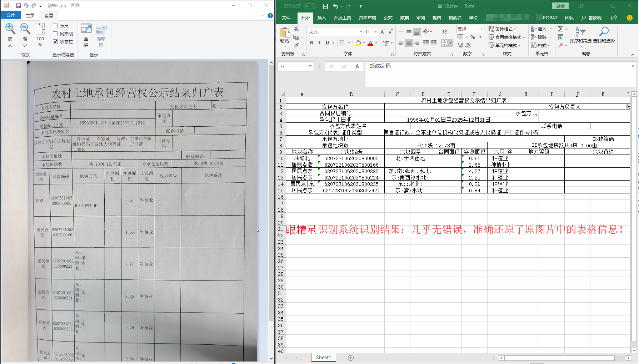639x364 pixels.
Task: Click the Wrap Text icon in Excel
Action: pos(445,32)
